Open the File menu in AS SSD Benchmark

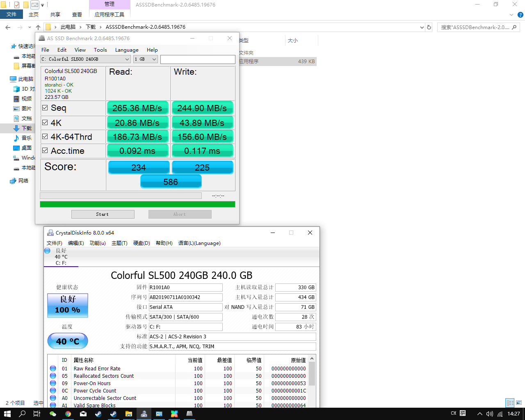coord(45,50)
